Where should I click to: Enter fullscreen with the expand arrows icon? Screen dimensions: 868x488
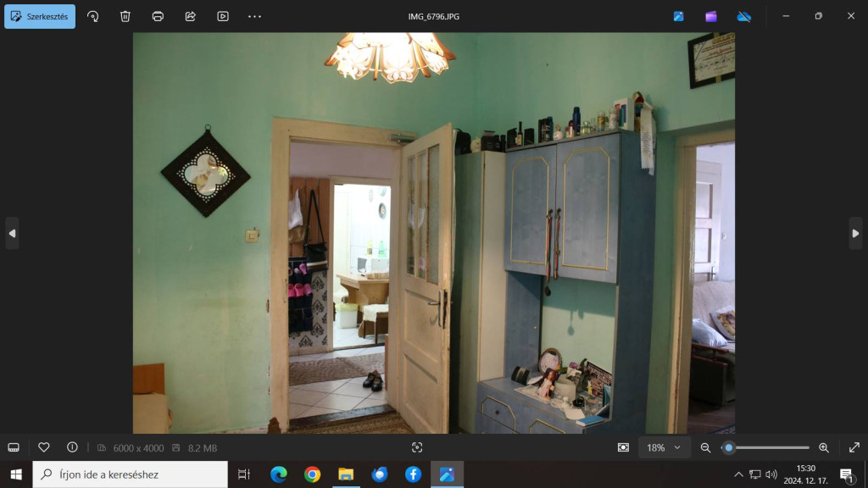pos(854,447)
